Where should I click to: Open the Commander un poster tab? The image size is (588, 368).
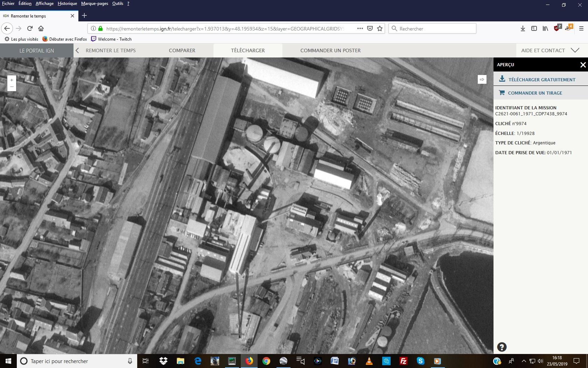(330, 50)
